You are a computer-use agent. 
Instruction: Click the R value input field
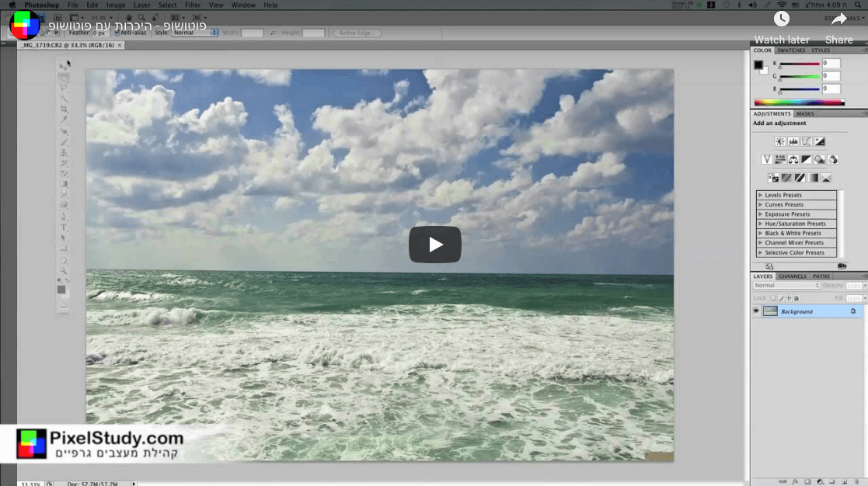coord(831,64)
